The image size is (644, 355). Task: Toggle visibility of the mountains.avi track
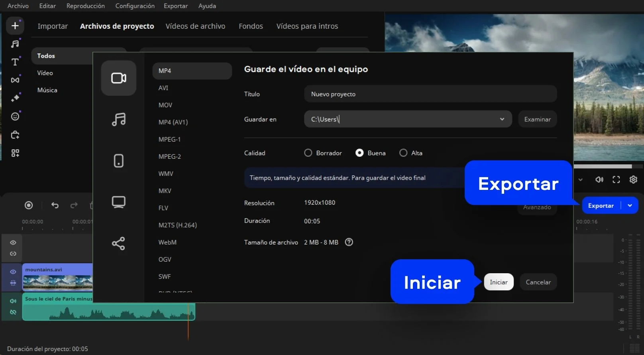13,272
